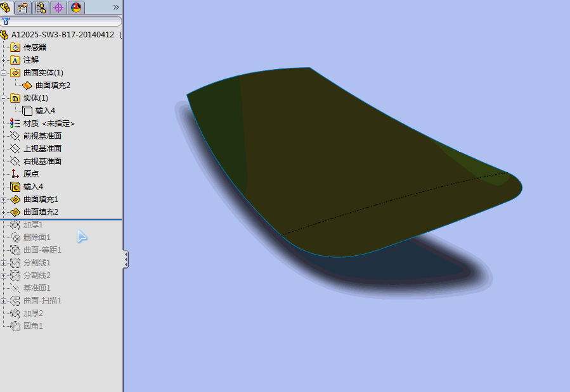
Task: Select the 曲面-扫描1 swept surface icon
Action: pos(15,301)
